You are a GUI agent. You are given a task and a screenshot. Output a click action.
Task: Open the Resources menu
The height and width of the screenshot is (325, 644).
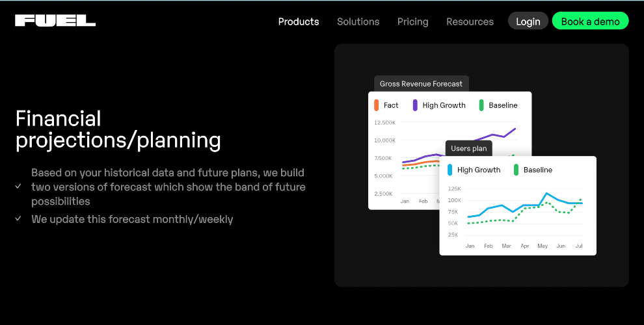click(470, 21)
